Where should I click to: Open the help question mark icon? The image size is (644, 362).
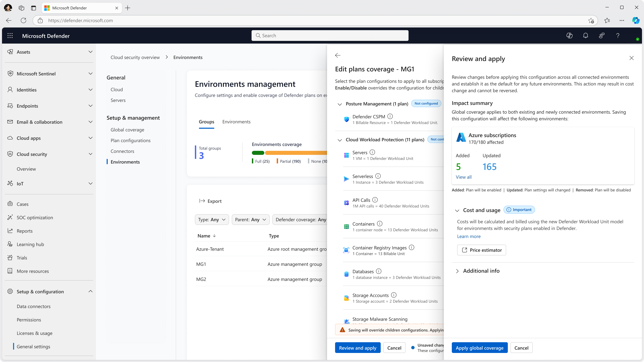point(618,36)
